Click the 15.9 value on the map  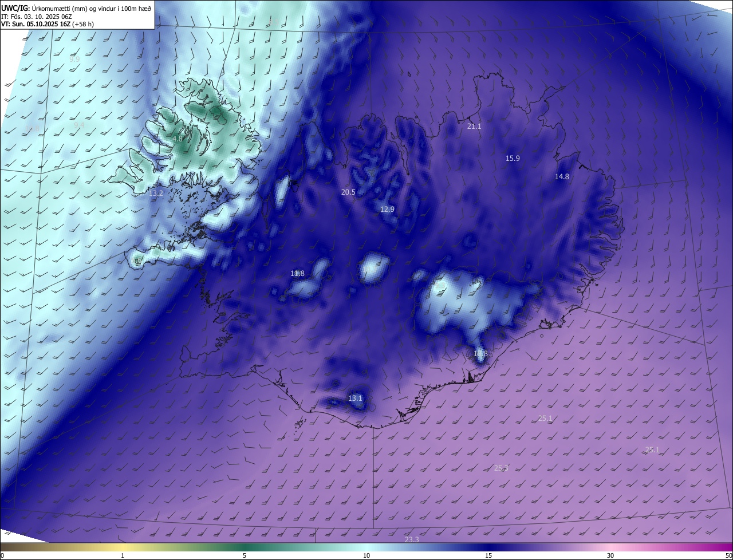tap(513, 158)
